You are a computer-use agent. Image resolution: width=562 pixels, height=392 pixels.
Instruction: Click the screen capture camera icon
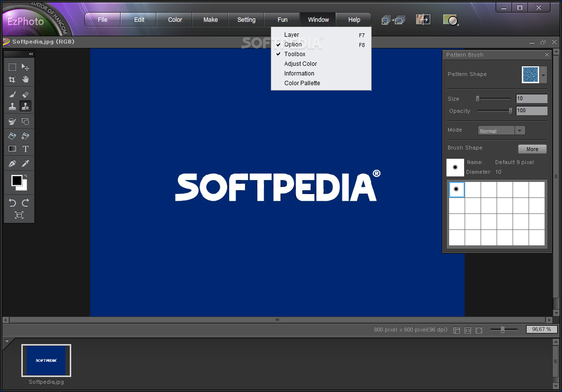451,20
